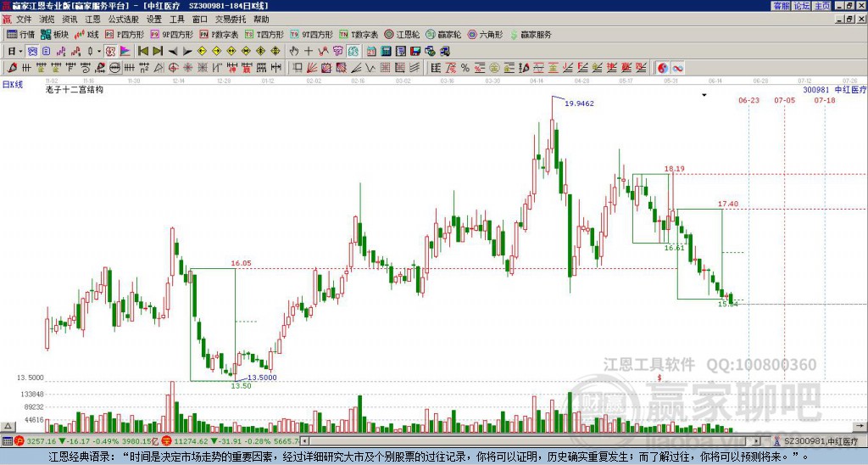
Task: Open the 9T四方形 tool
Action: pos(311,35)
